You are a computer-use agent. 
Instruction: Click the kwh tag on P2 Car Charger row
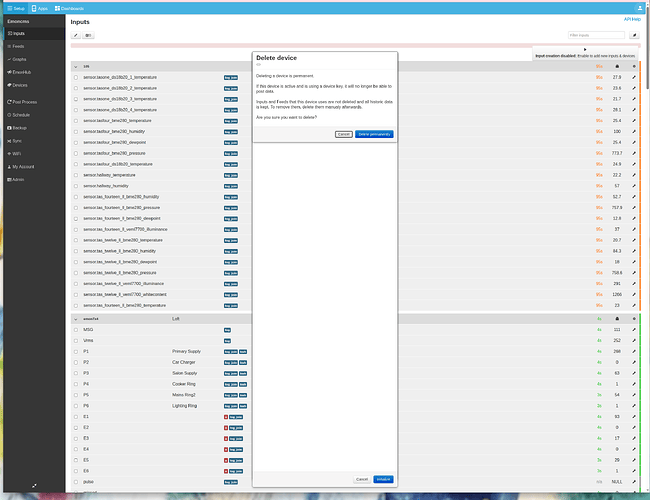click(x=243, y=362)
